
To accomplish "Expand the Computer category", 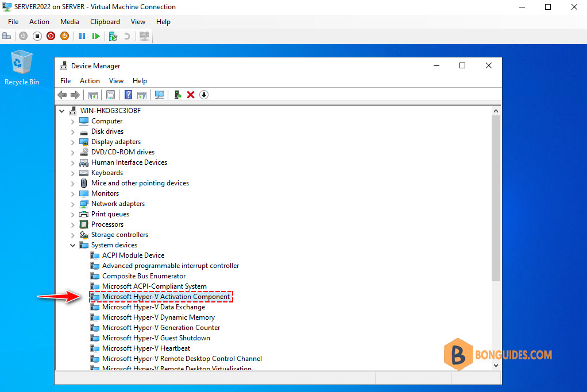I will 72,121.
